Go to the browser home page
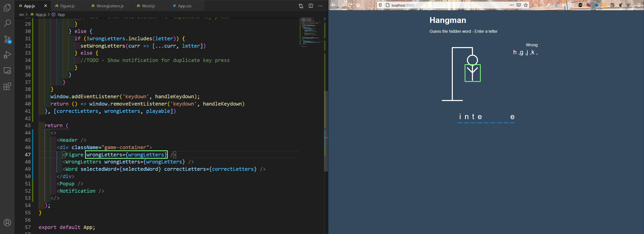Screen dimensions: 644x234 coord(358,5)
